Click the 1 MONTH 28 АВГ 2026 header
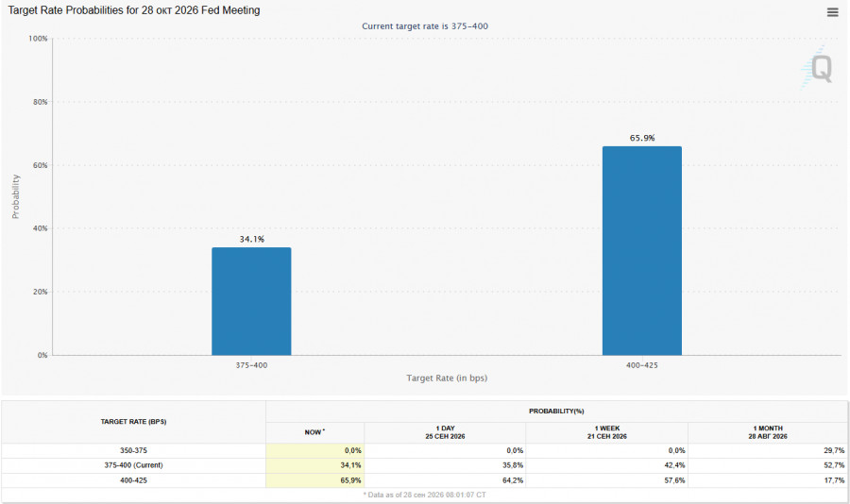850x504 pixels. click(768, 432)
